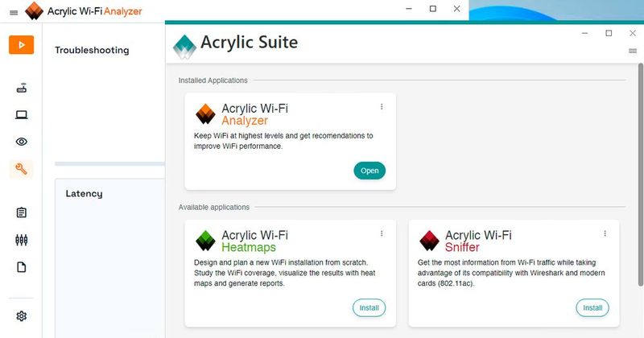Open access points router icon in sidebar
Viewport: 644px width, 338px height.
pyautogui.click(x=22, y=88)
